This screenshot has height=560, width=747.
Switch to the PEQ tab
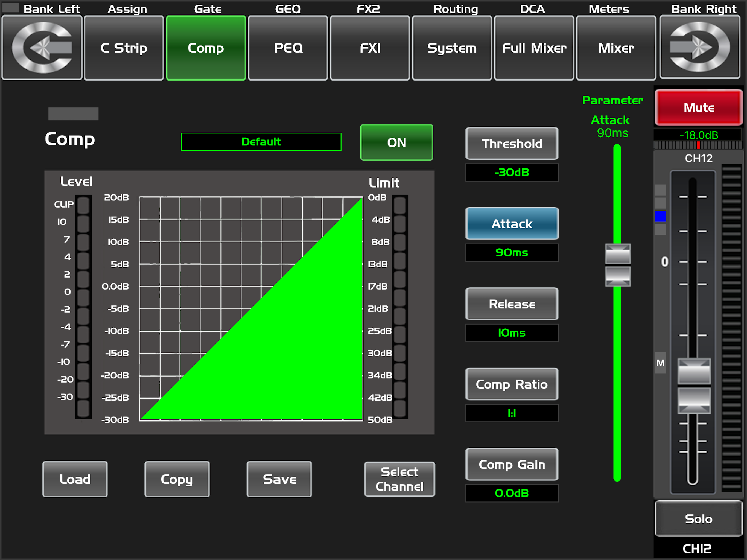(288, 48)
